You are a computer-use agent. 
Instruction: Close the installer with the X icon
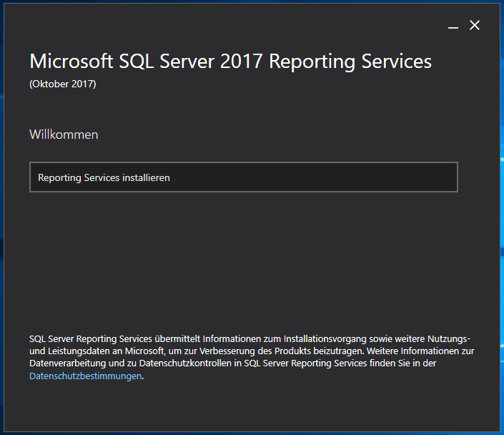coord(475,25)
